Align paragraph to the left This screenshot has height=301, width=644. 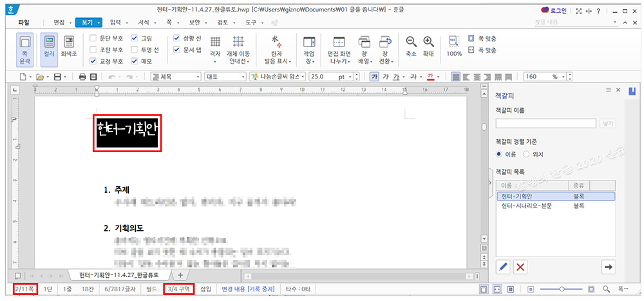466,77
